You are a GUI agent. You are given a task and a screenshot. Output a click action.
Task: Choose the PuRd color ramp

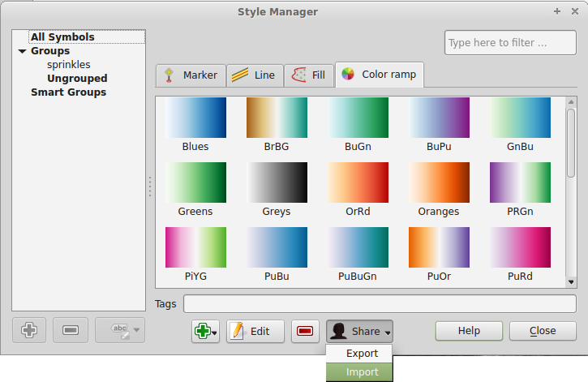point(520,247)
